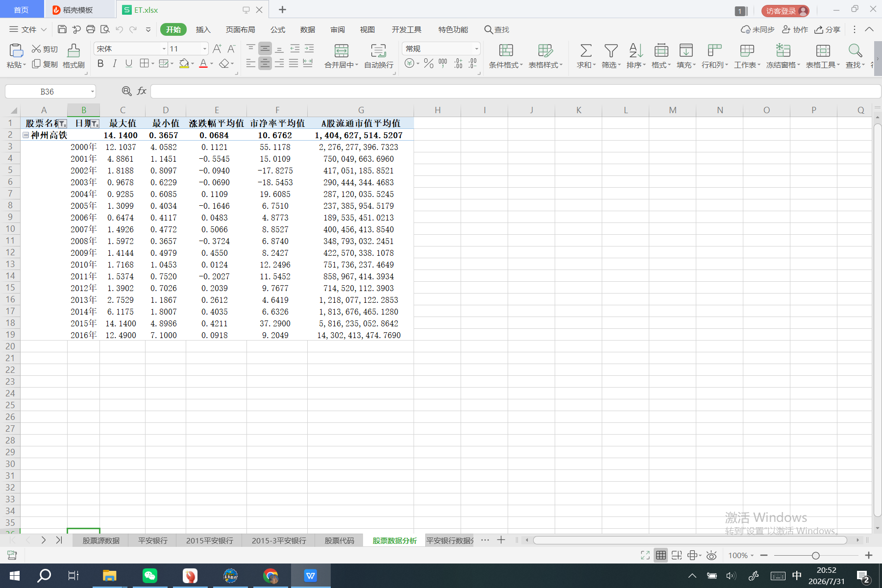Open the font name 宋体 dropdown
The width and height of the screenshot is (882, 588).
(164, 49)
